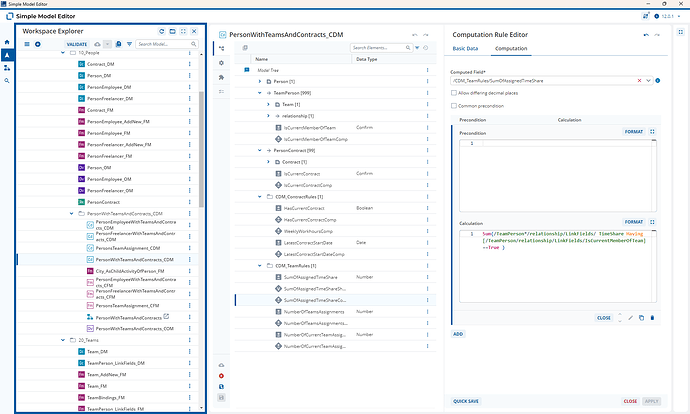Screen dimensions: 690x414
Task: Click the red record icon in model editor sidebar
Action: pyautogui.click(x=221, y=376)
